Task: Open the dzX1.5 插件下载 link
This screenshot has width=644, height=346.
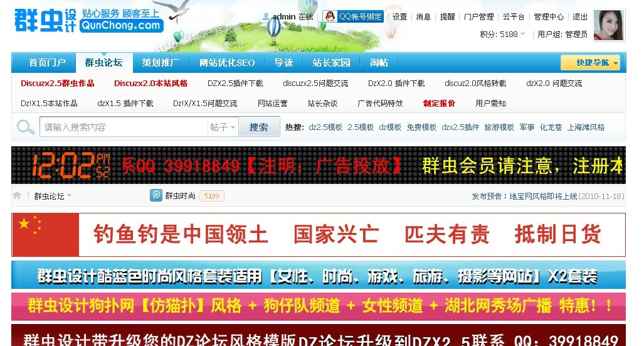Action: pyautogui.click(x=125, y=103)
